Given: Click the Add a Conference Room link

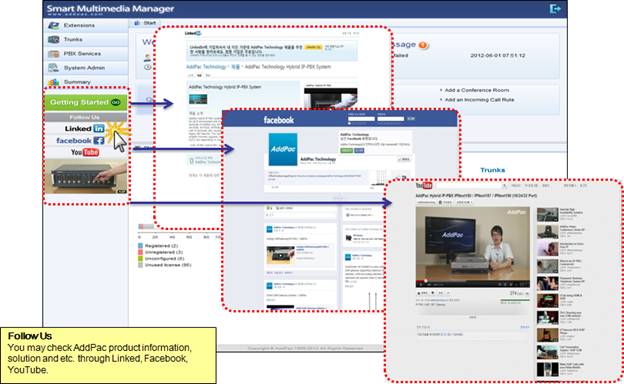Looking at the screenshot, I should tap(477, 90).
